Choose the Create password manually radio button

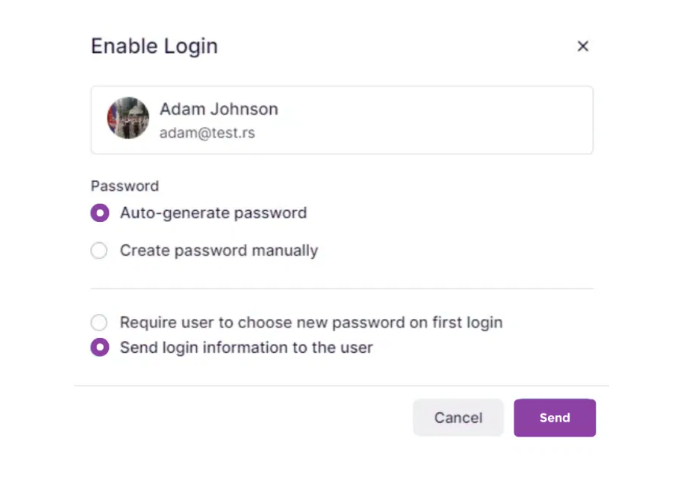(99, 251)
